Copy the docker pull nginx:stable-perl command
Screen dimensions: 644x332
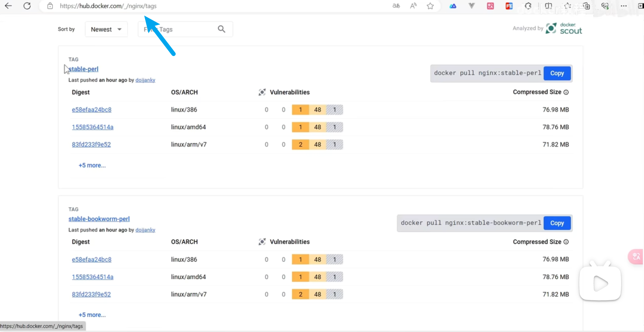[557, 73]
